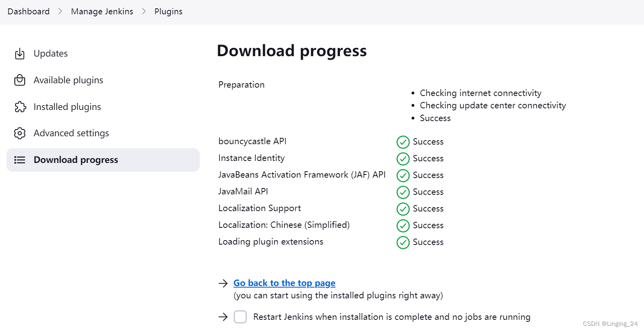Enable Restart Jenkins when installation is complete checkbox
The height and width of the screenshot is (331, 644).
coord(240,317)
